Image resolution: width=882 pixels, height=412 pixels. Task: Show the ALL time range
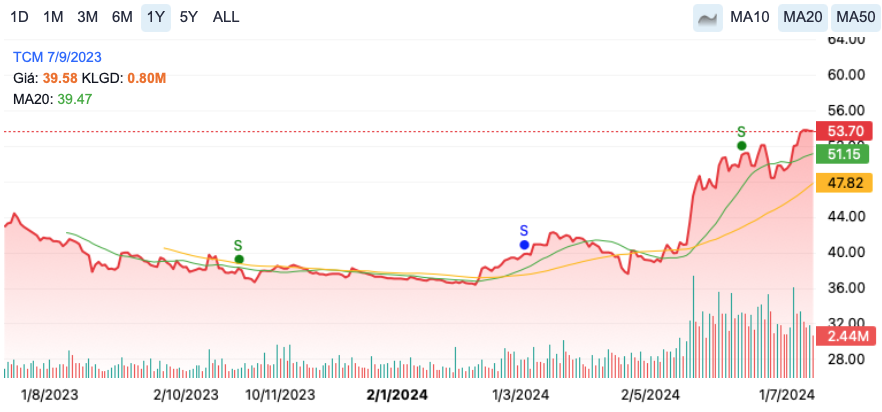226,17
